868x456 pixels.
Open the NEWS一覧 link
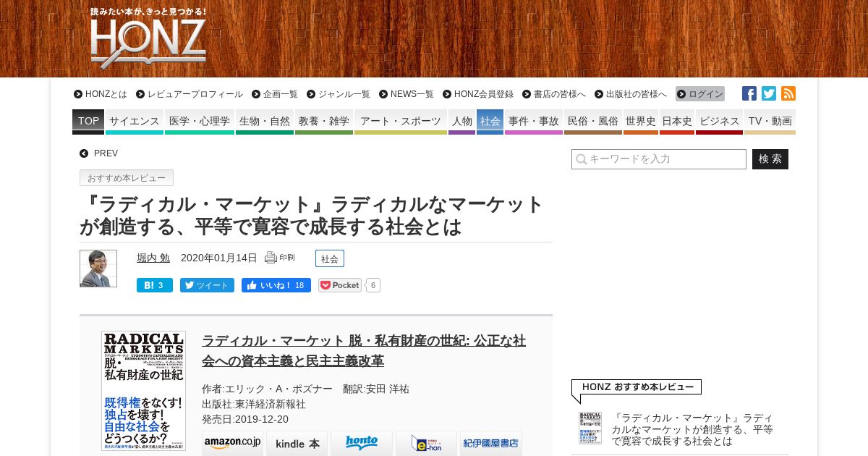click(407, 94)
